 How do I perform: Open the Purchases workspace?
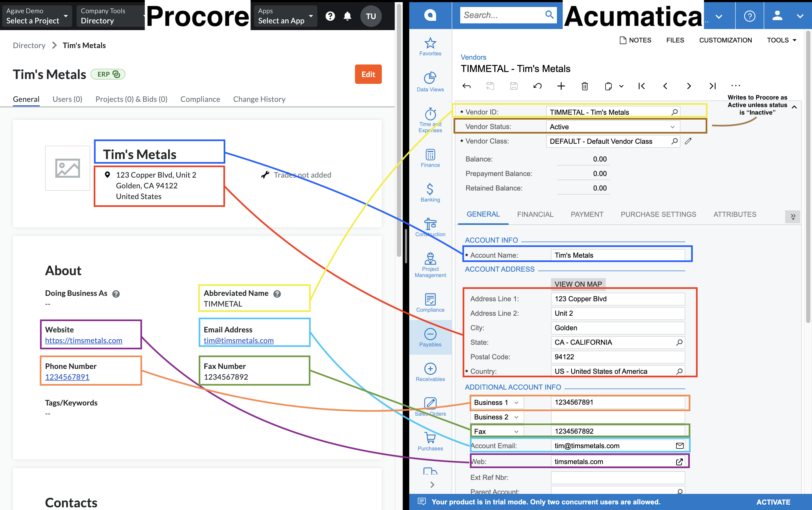(430, 441)
